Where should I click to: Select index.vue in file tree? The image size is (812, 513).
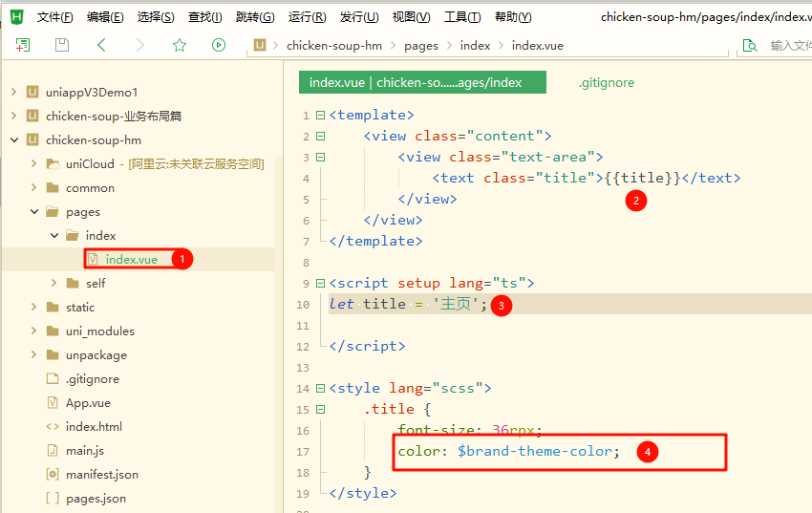pos(132,259)
